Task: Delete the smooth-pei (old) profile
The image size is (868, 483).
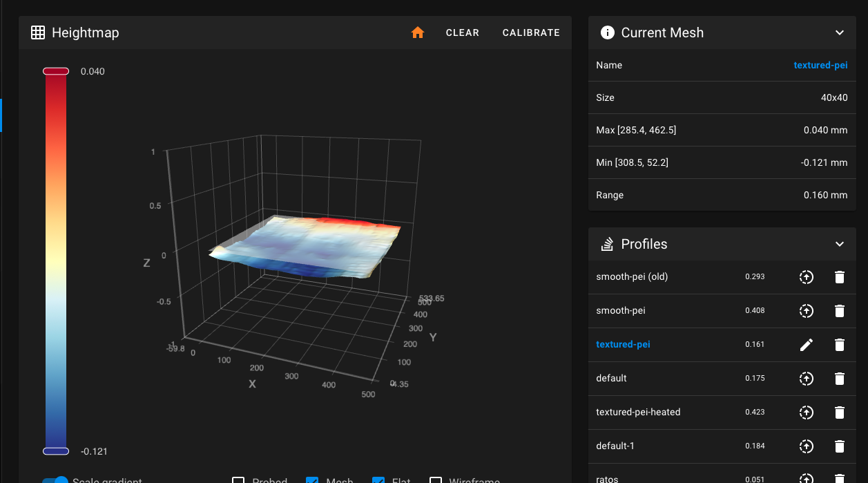Action: click(x=840, y=277)
